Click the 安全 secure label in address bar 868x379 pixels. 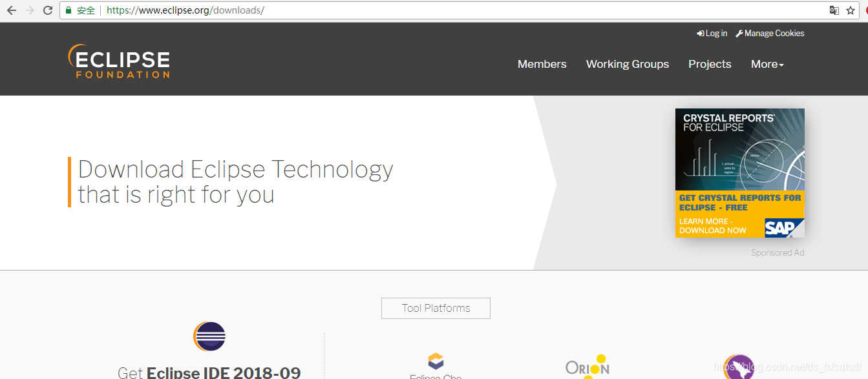click(x=86, y=10)
